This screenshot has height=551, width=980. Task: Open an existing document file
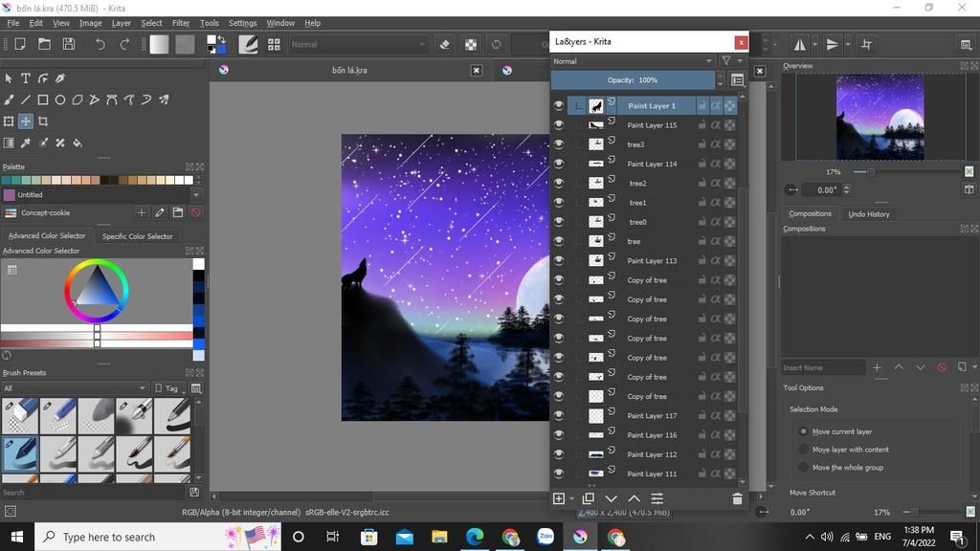44,44
